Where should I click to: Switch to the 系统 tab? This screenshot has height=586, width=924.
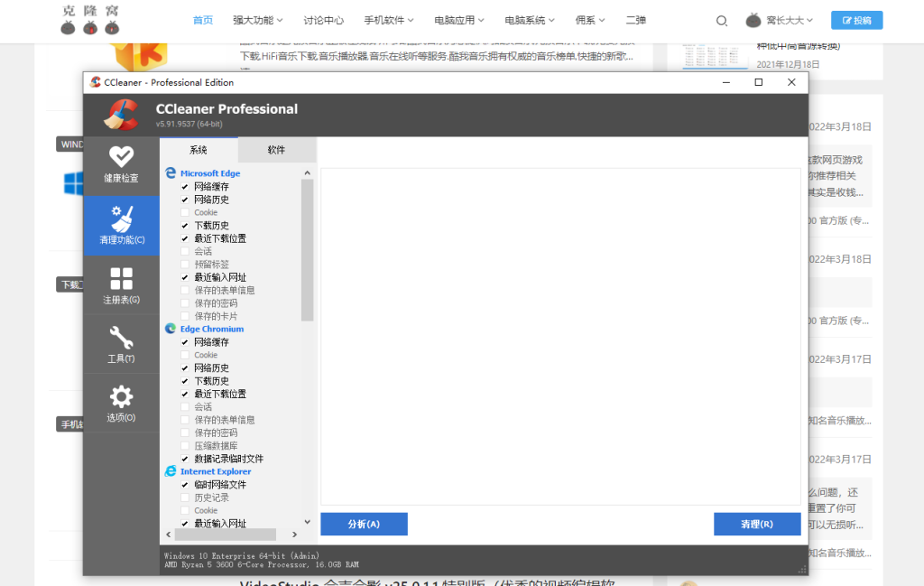pos(199,150)
